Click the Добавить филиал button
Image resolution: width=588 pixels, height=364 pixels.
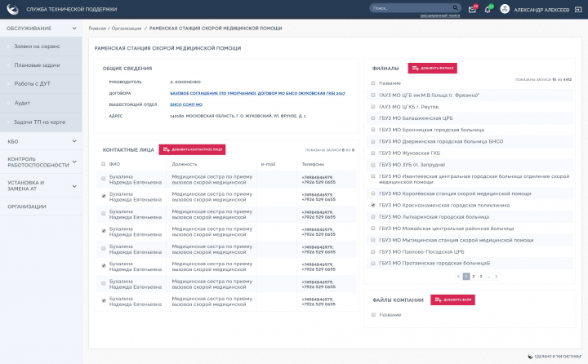click(x=432, y=69)
